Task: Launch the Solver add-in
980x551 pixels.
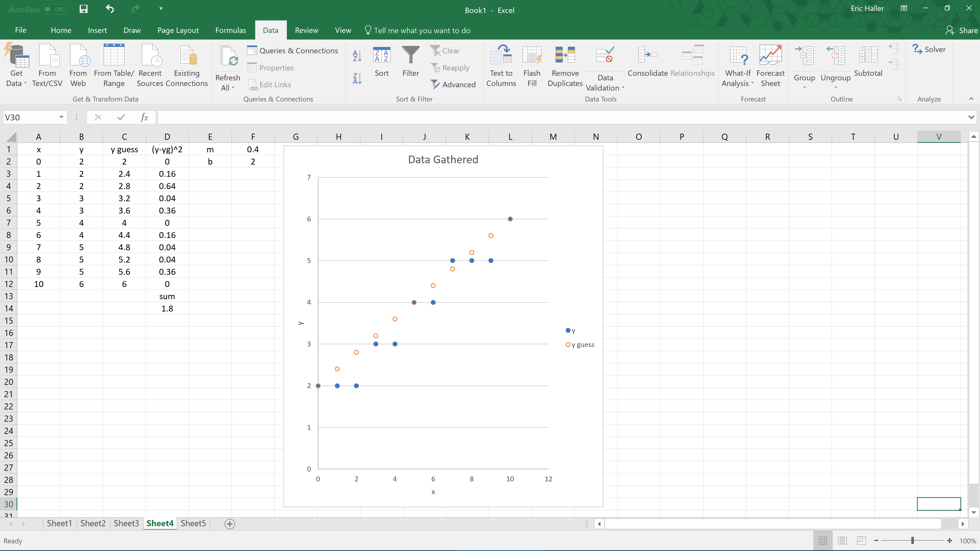Action: point(929,49)
